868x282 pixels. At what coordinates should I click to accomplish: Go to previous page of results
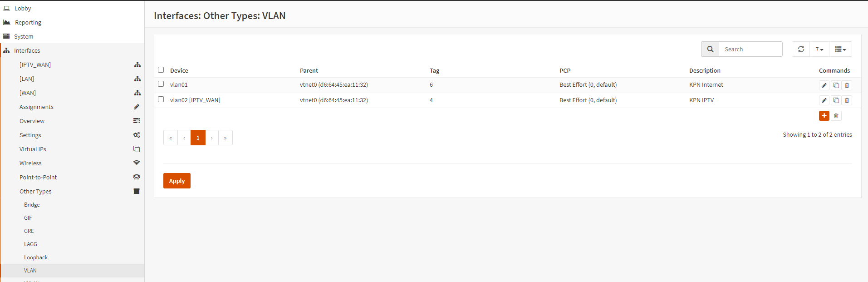click(184, 138)
